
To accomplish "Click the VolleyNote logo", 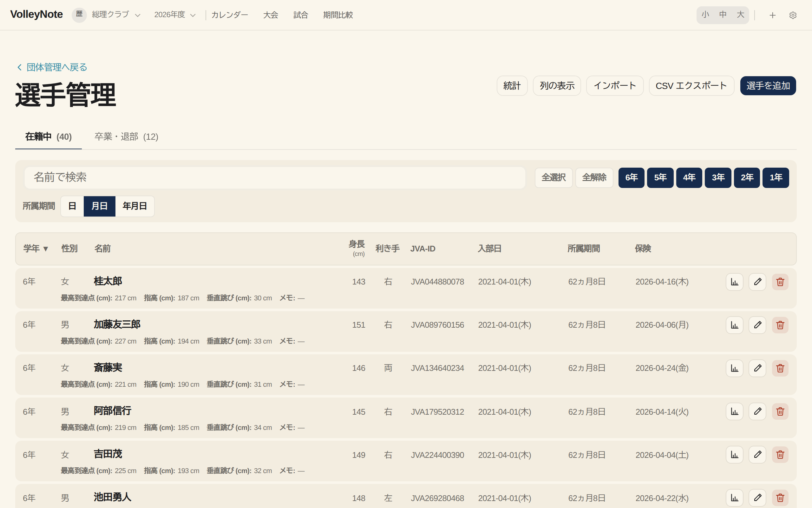I will click(36, 15).
